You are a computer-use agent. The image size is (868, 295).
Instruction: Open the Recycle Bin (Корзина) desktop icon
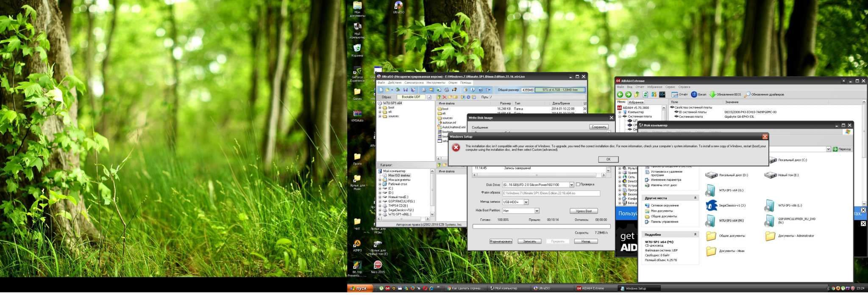pyautogui.click(x=357, y=48)
